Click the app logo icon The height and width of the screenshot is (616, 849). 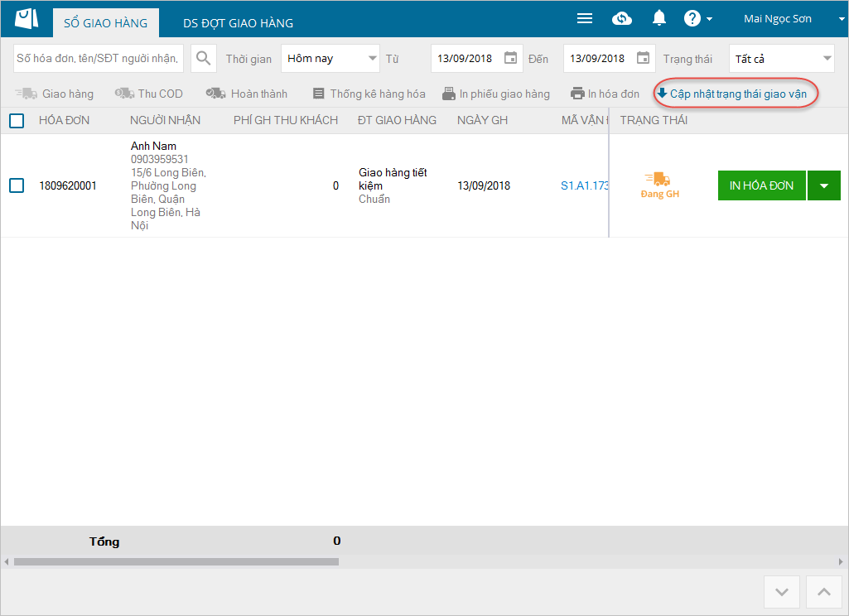tap(27, 19)
